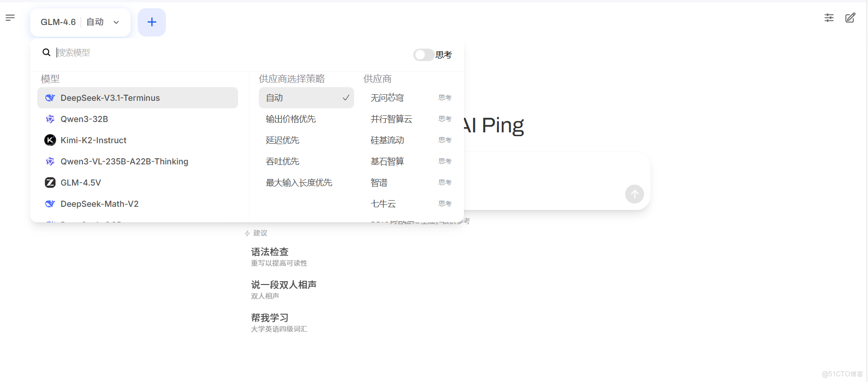Choose provider 七牛云
The height and width of the screenshot is (382, 868).
tap(383, 204)
